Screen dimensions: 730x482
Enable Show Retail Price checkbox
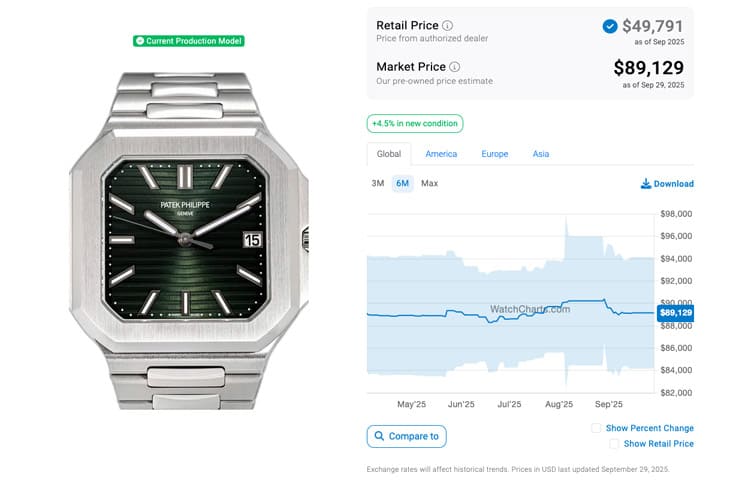pos(611,443)
